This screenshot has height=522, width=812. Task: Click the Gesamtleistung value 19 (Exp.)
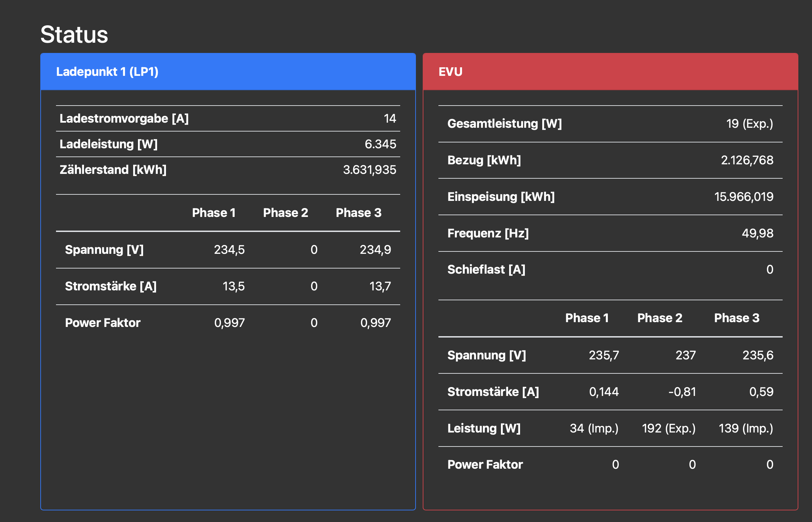749,124
